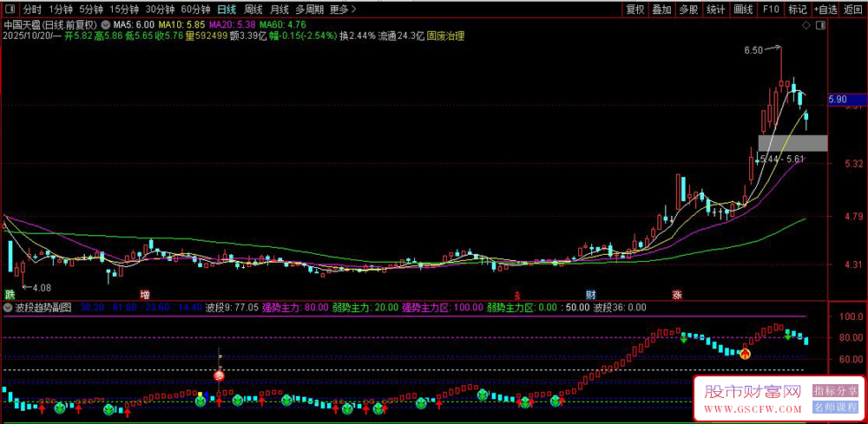The image size is (868, 424).
Task: Click the MA5: 6.00 legend
Action: (x=134, y=25)
